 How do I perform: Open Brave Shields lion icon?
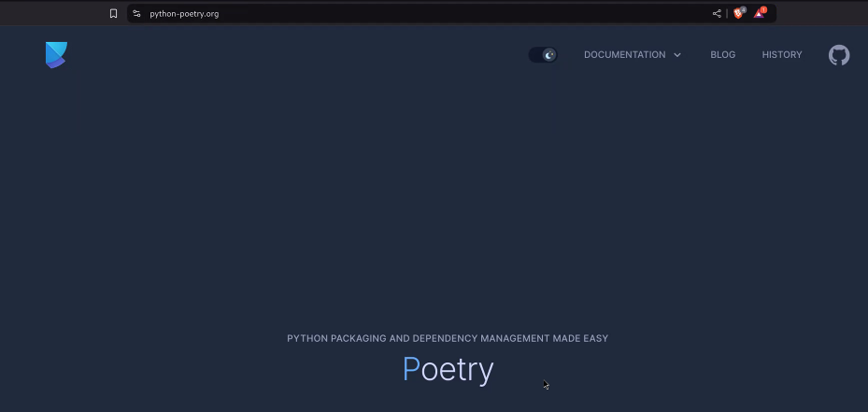(x=739, y=13)
